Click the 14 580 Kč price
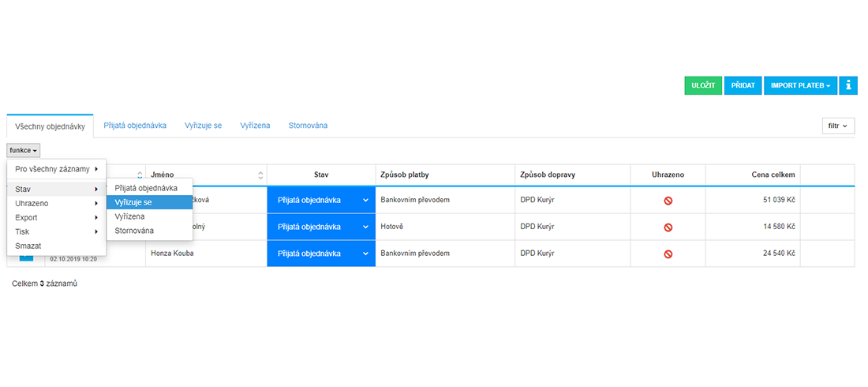Image resolution: width=868 pixels, height=387 pixels. (779, 227)
